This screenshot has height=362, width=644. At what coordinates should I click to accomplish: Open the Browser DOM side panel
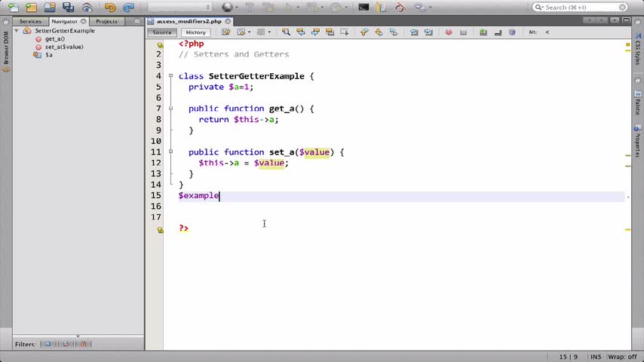(x=6, y=51)
